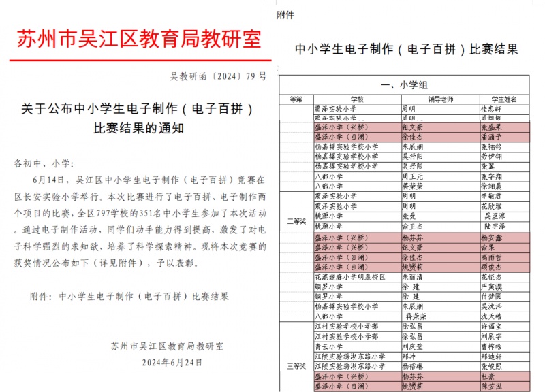The image size is (545, 392).
Task: Click student name 张宇翔
Action: tap(491, 176)
